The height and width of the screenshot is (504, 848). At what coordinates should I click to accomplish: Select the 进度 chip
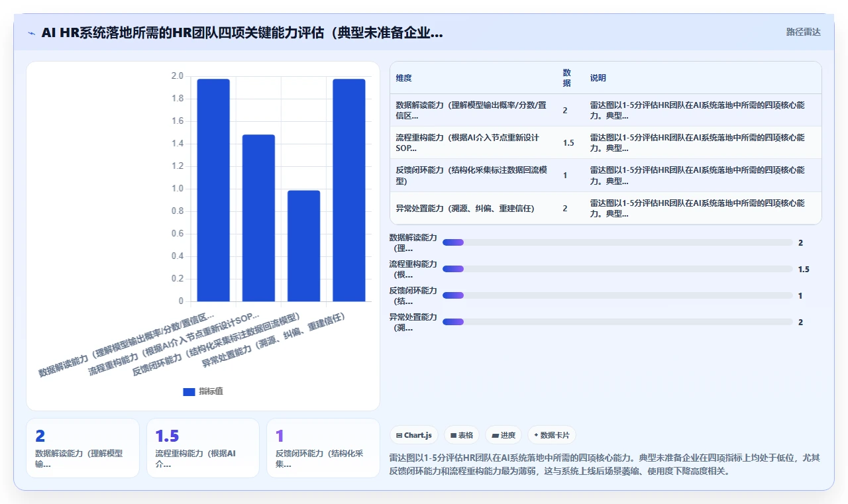(503, 435)
